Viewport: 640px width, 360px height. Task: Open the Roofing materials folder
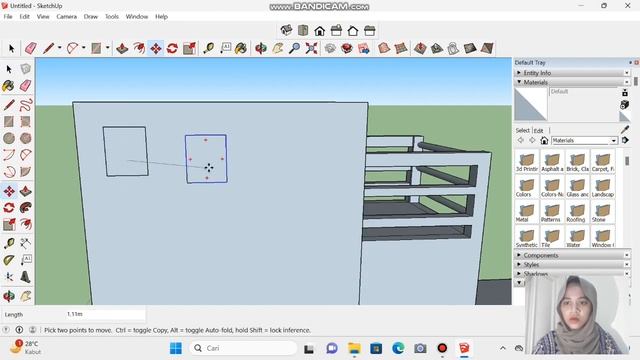coord(577,213)
